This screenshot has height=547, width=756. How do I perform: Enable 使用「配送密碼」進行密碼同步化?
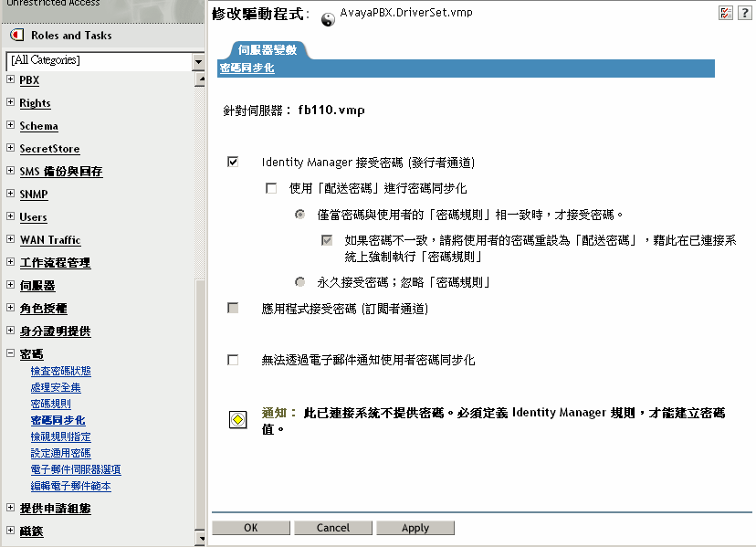coord(271,187)
